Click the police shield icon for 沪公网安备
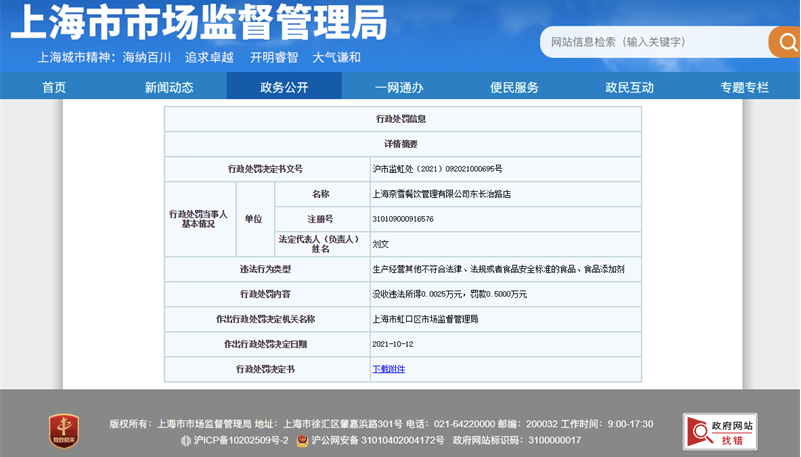The width and height of the screenshot is (801, 457). (x=302, y=440)
